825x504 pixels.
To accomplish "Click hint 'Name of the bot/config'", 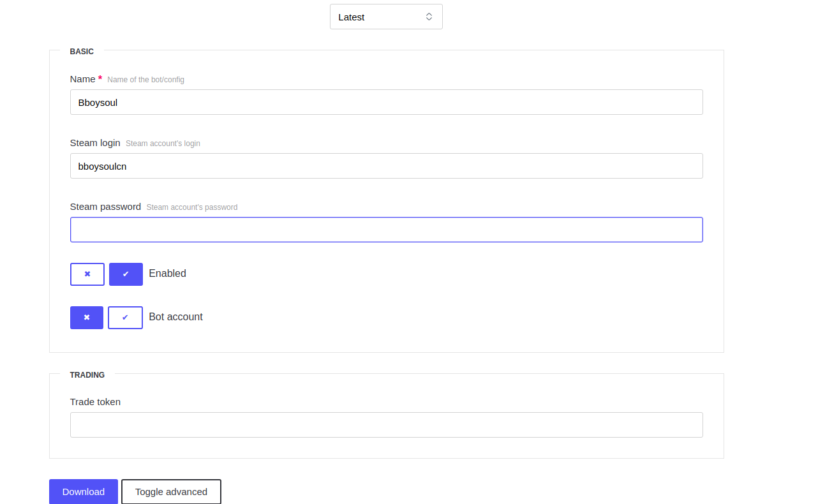I will point(145,80).
